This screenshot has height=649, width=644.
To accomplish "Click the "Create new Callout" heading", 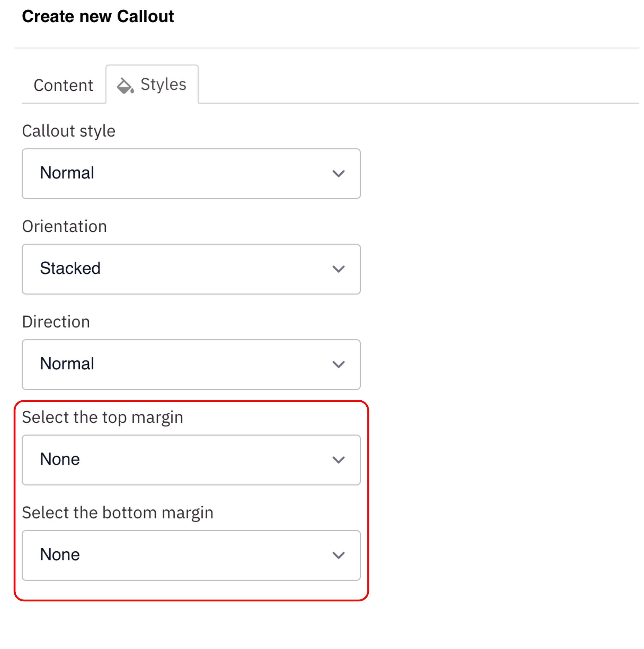I will click(98, 16).
